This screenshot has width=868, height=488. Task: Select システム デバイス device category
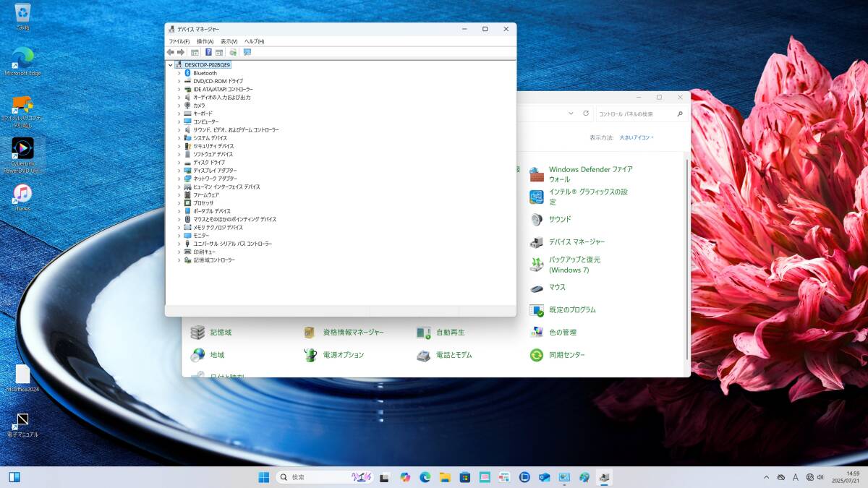click(x=205, y=138)
